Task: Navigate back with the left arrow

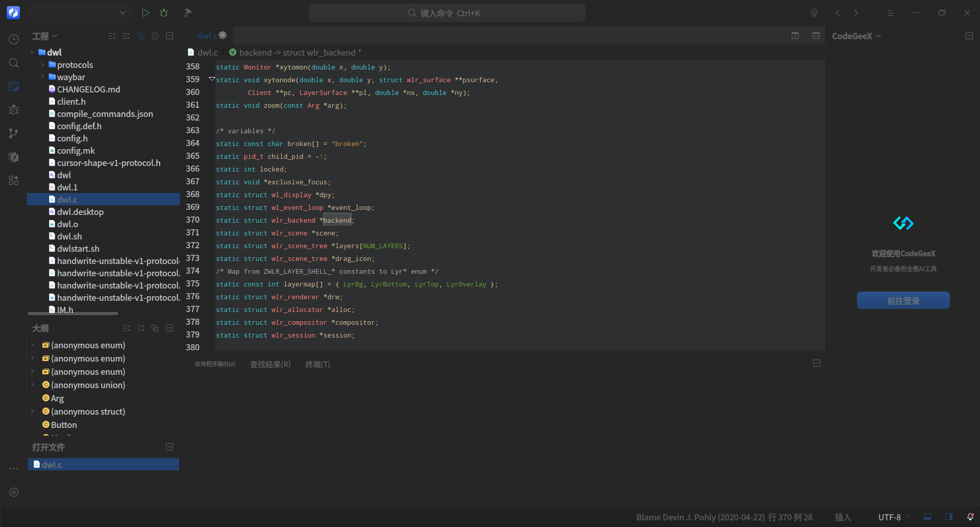Action: pos(838,13)
